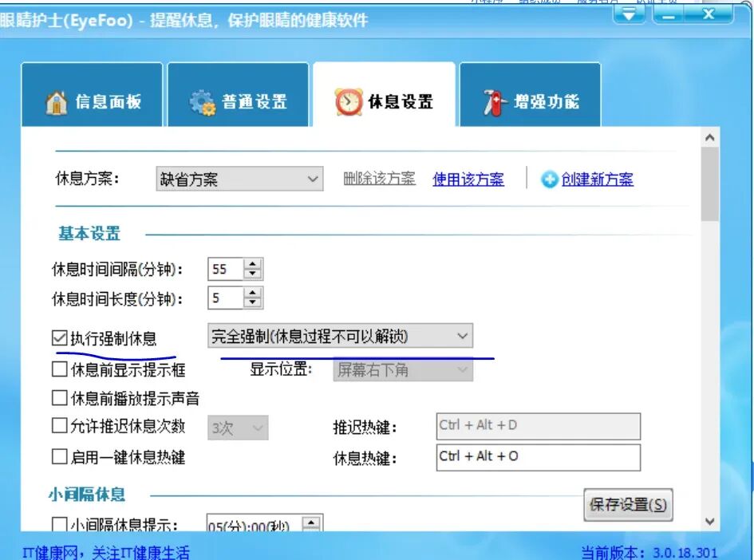This screenshot has width=754, height=560.
Task: Open the 3次 postpone count dropdown
Action: tap(238, 428)
